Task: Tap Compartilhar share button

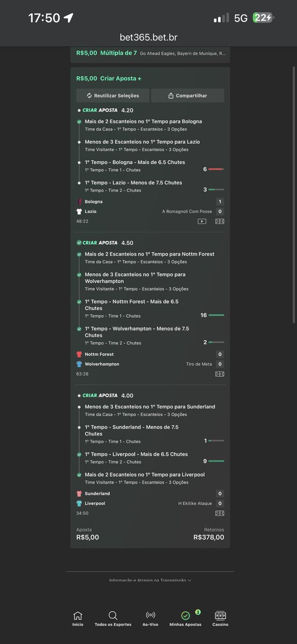Action: tap(188, 96)
